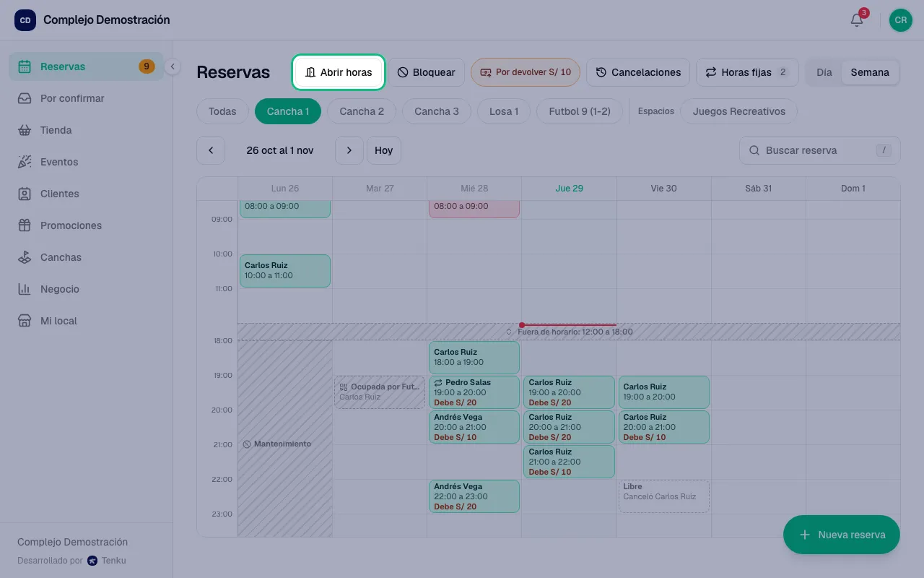Open the Canchas field icon

(25, 257)
